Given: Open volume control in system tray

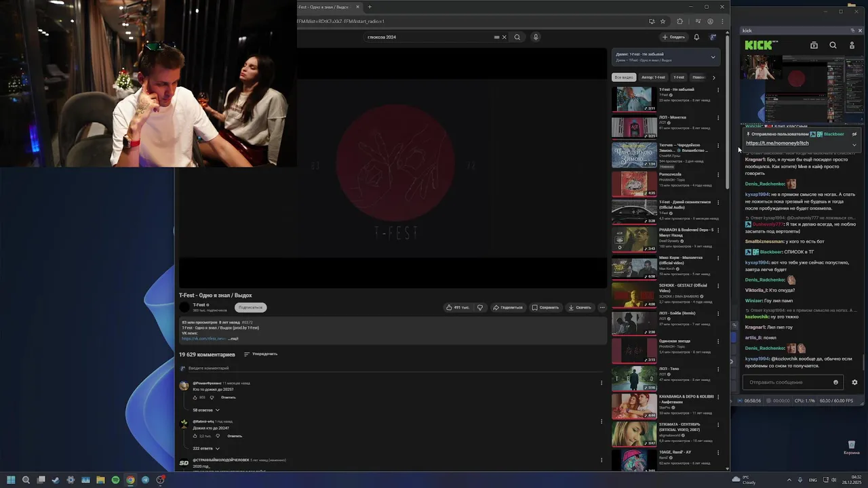Looking at the screenshot, I should [835, 480].
